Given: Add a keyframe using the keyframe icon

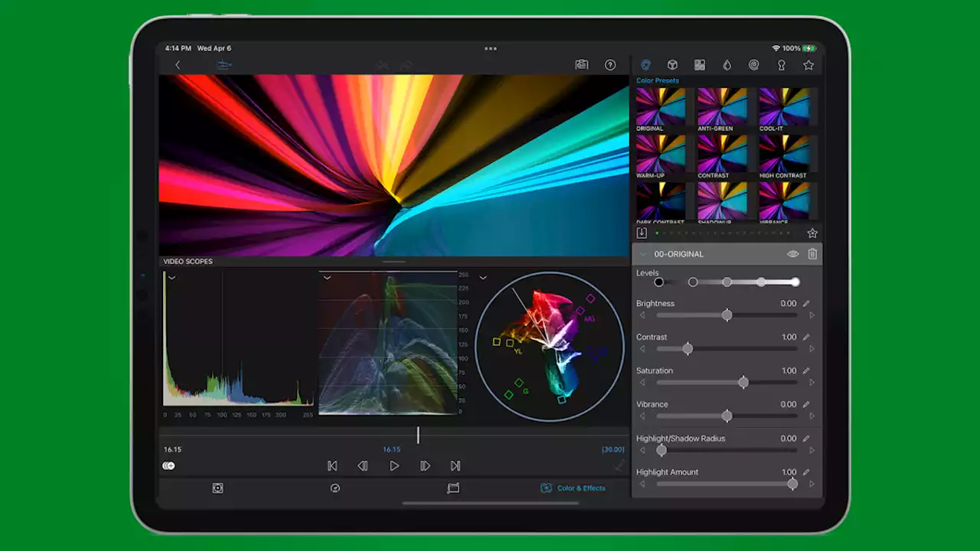Looking at the screenshot, I should pos(168,465).
